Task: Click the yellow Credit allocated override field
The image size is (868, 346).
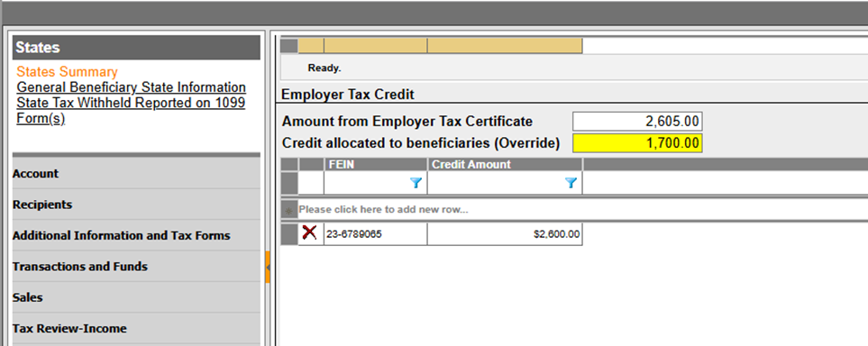Action: click(x=637, y=143)
